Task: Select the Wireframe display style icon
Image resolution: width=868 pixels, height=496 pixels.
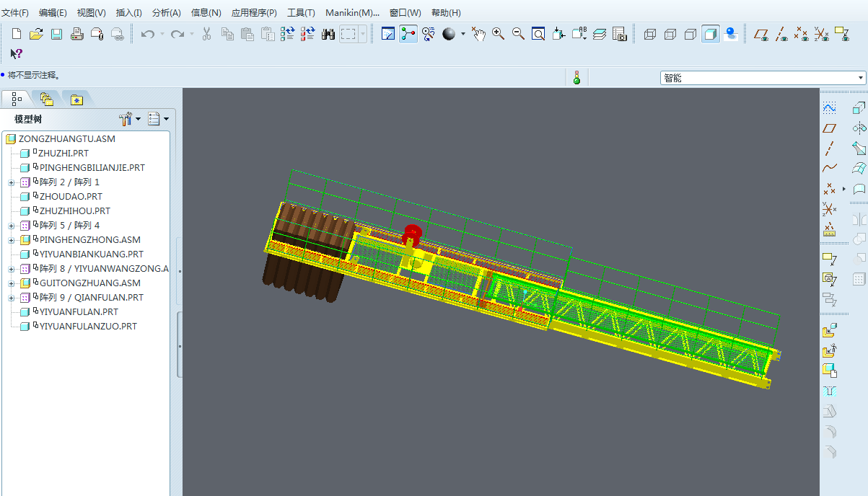Action: click(x=649, y=34)
